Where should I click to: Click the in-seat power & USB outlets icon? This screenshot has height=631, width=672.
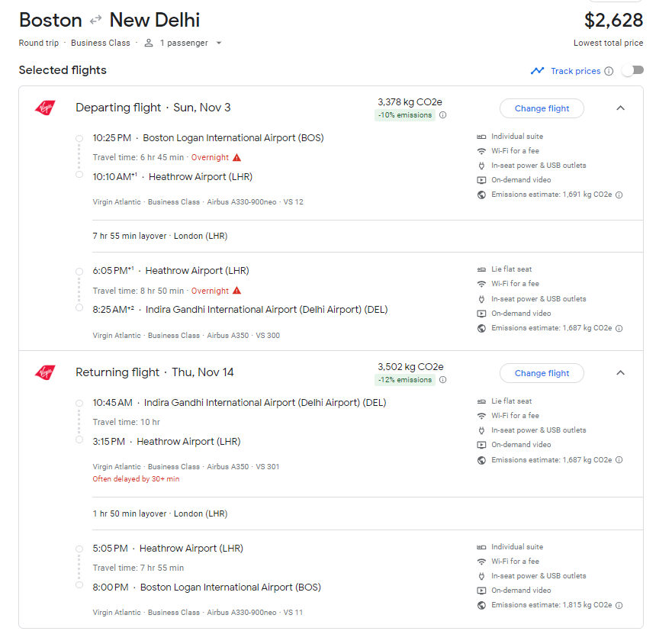click(x=481, y=165)
